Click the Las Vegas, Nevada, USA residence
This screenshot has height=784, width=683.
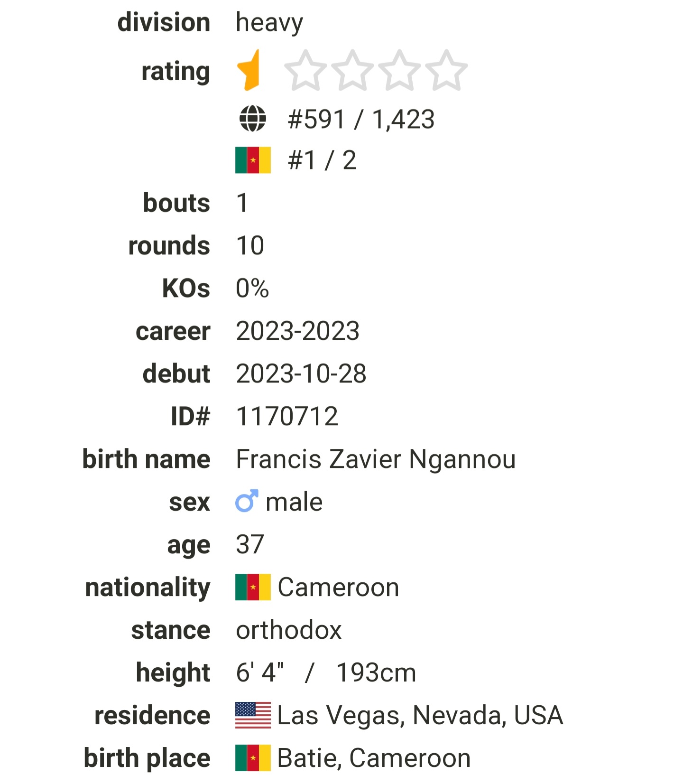point(420,716)
